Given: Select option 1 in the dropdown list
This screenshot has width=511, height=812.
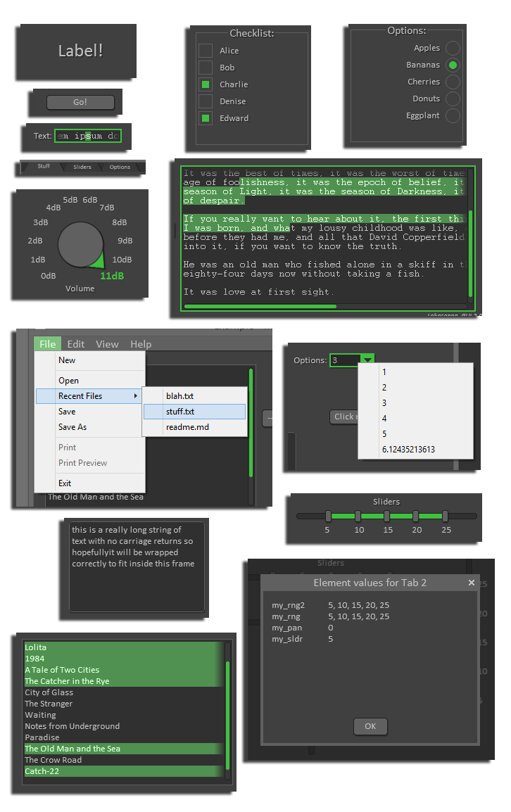Looking at the screenshot, I should 416,372.
